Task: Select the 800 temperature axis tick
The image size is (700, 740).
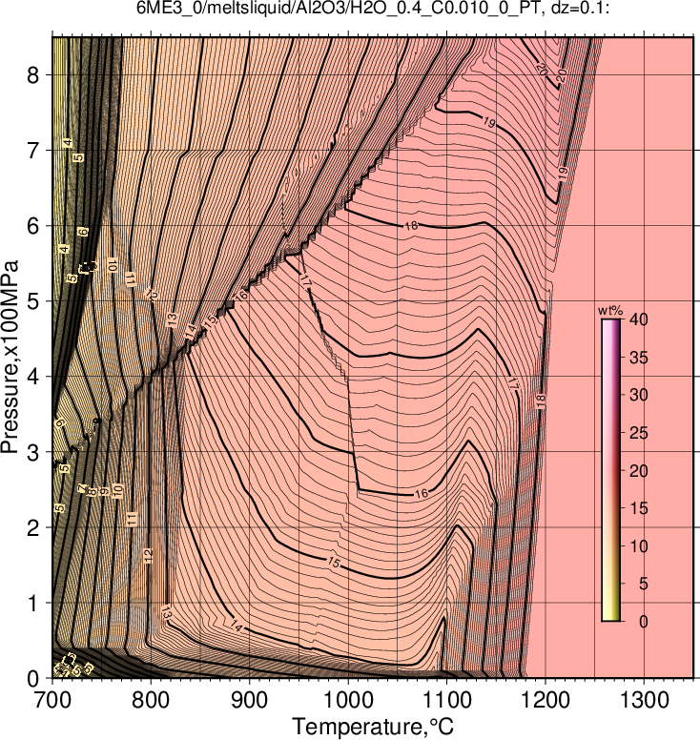Action: click(x=151, y=700)
